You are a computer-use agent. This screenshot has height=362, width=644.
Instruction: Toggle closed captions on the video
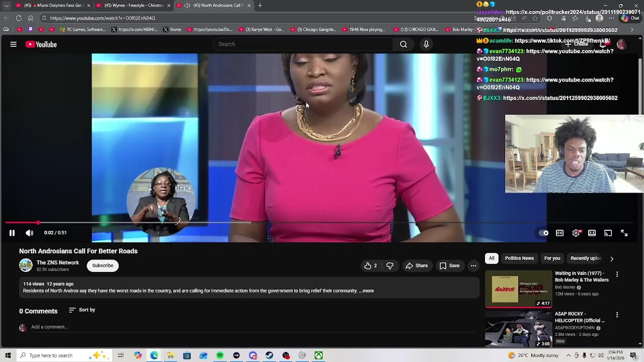(x=559, y=233)
